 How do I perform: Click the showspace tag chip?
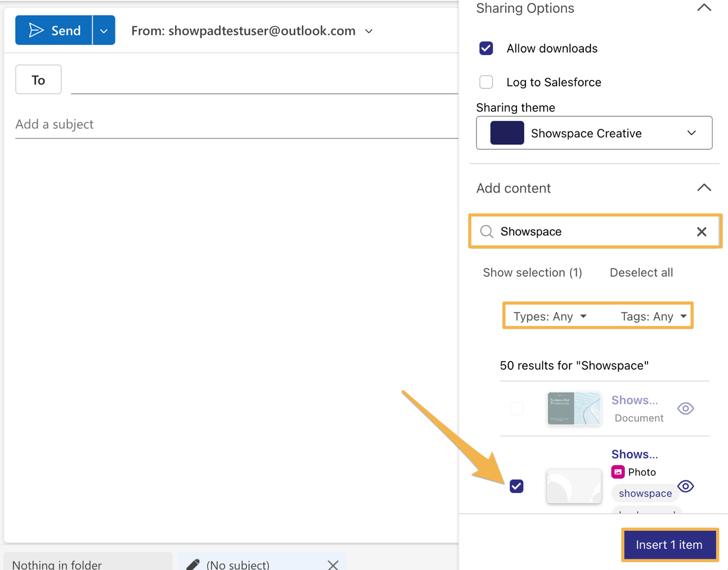pyautogui.click(x=645, y=493)
